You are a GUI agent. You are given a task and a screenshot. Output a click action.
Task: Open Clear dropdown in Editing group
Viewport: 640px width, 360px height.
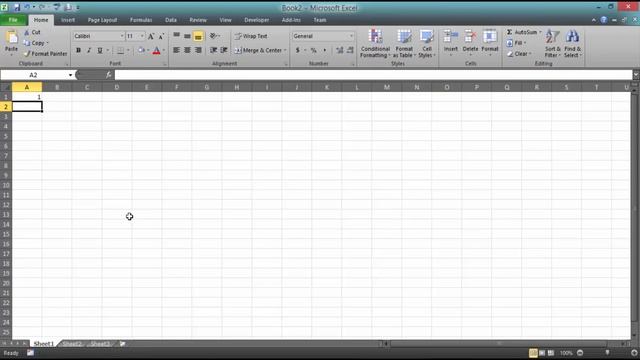tap(519, 54)
